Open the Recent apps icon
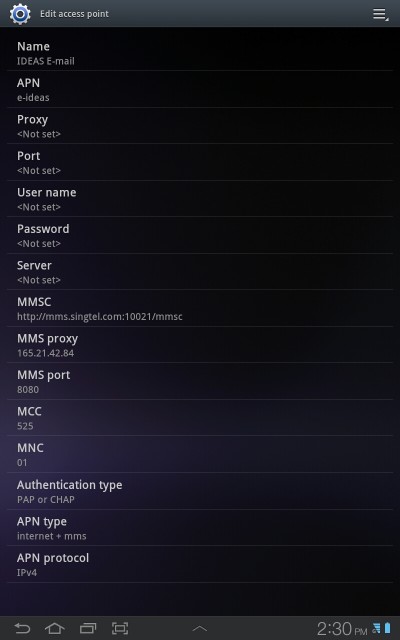400x640 pixels. coord(88,628)
